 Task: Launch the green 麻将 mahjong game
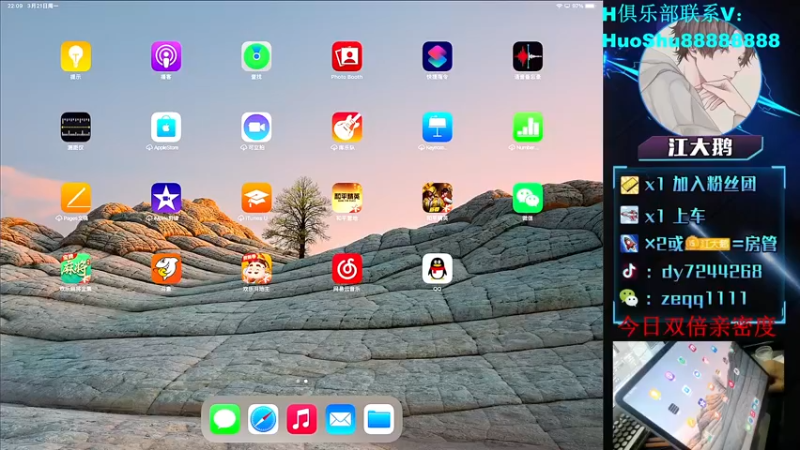pos(76,268)
